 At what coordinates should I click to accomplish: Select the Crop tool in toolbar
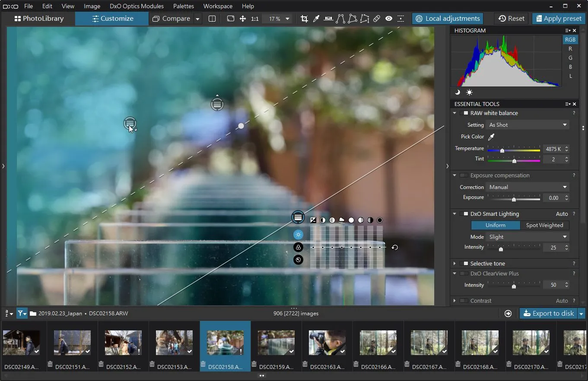[304, 19]
